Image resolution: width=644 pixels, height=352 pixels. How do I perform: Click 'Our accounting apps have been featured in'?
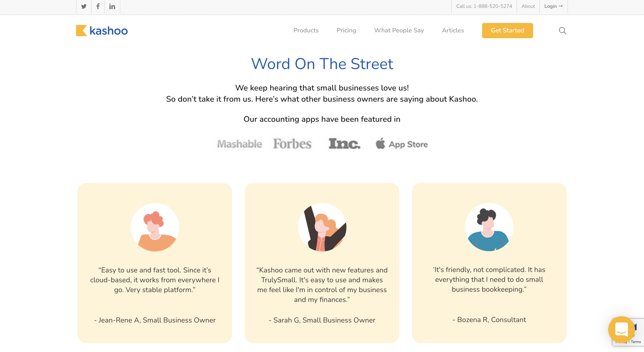pyautogui.click(x=322, y=119)
